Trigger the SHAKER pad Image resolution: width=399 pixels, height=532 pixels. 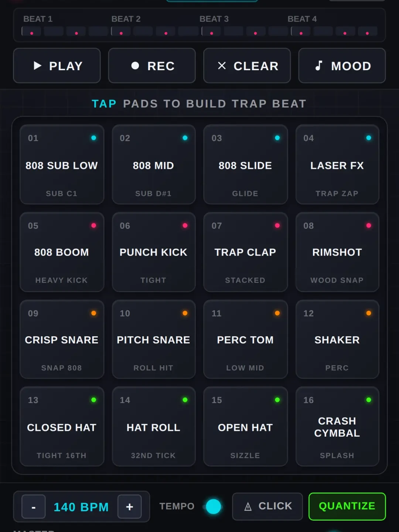(x=337, y=339)
